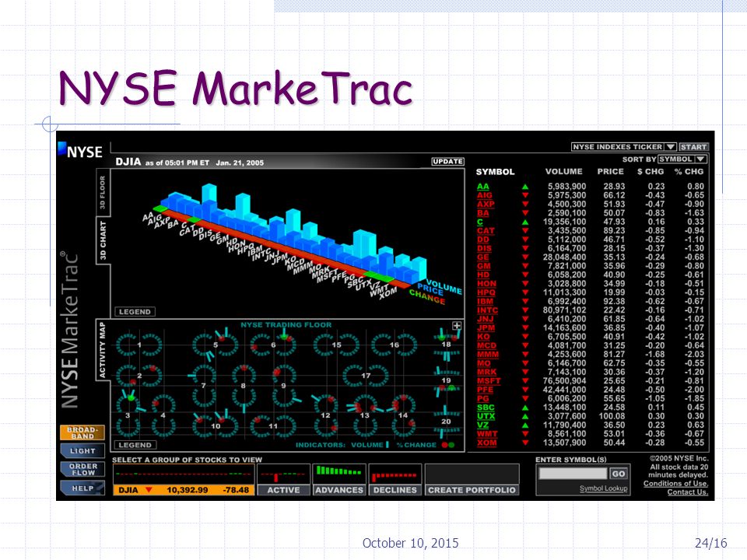The image size is (747, 560).
Task: Click the green up arrow for C
Action: pyautogui.click(x=525, y=222)
